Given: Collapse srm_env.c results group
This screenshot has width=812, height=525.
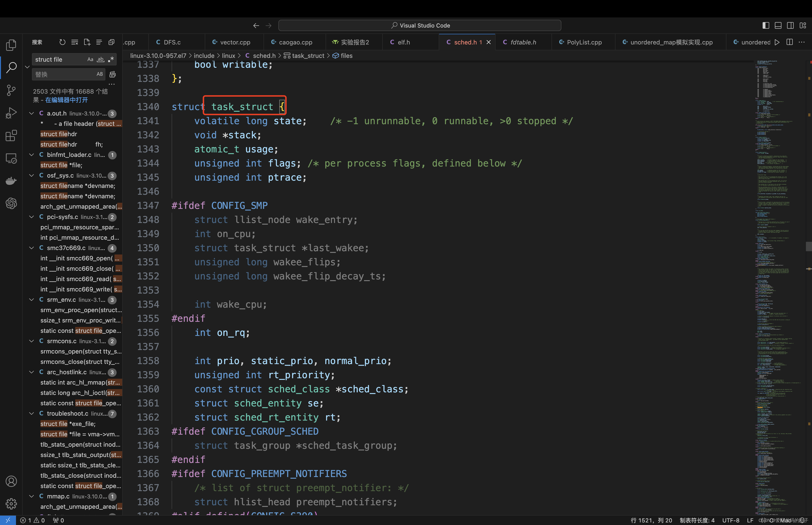Looking at the screenshot, I should 32,300.
